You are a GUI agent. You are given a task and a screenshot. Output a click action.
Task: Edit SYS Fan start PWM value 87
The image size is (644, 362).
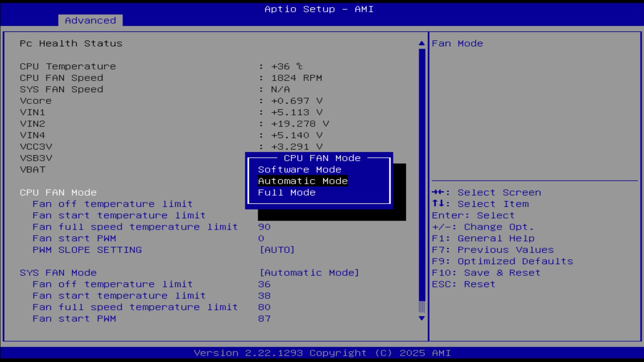(264, 318)
